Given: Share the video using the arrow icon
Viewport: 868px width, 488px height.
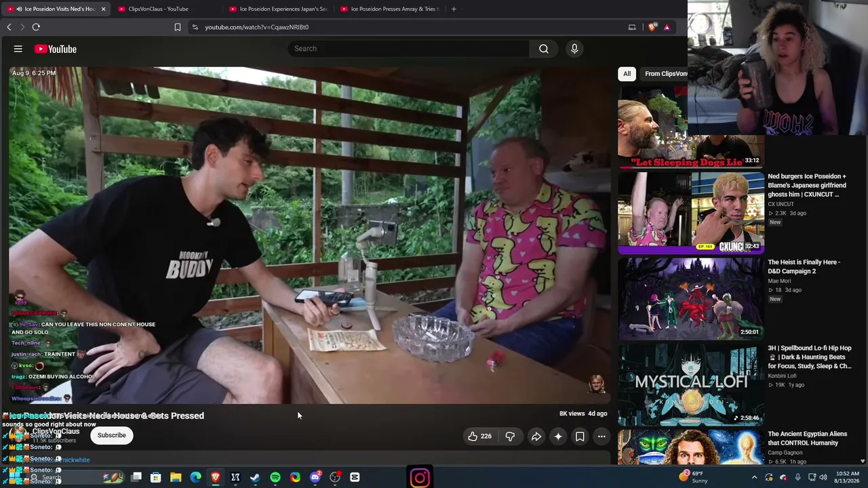Looking at the screenshot, I should pos(536,436).
